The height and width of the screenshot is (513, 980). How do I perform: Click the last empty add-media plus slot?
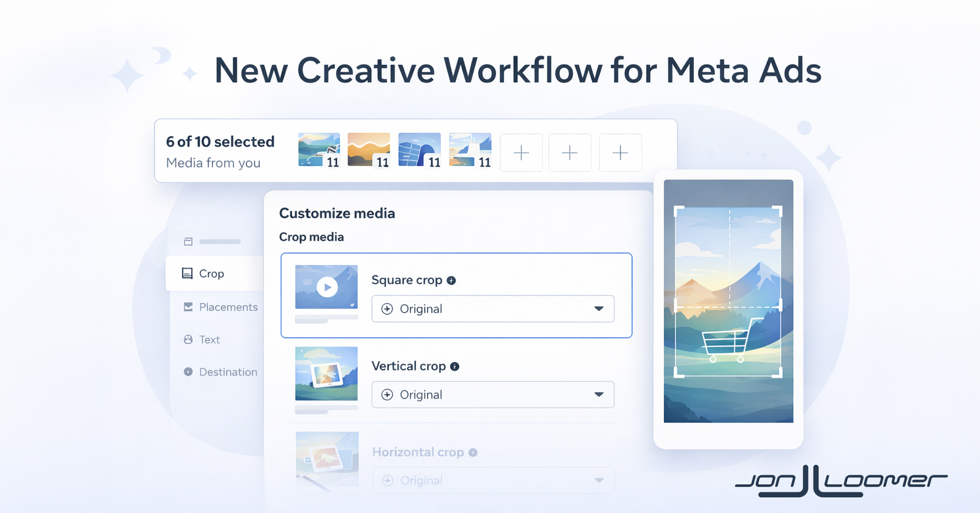click(620, 152)
